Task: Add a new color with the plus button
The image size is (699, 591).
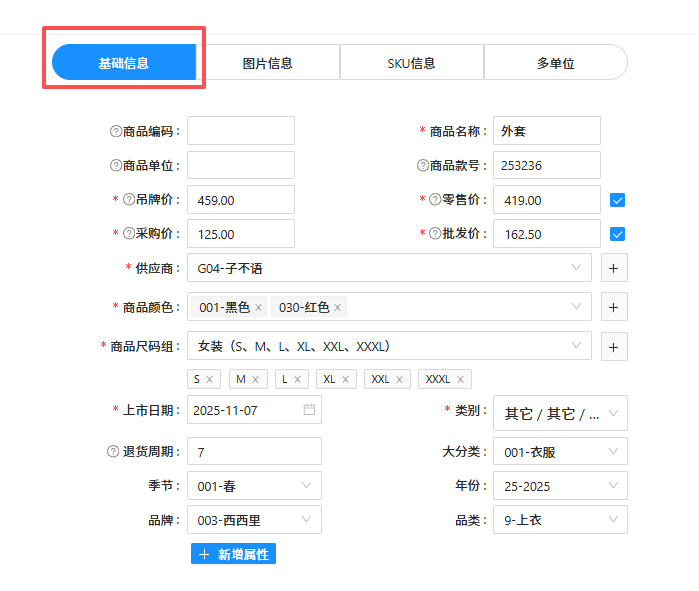Action: (614, 307)
